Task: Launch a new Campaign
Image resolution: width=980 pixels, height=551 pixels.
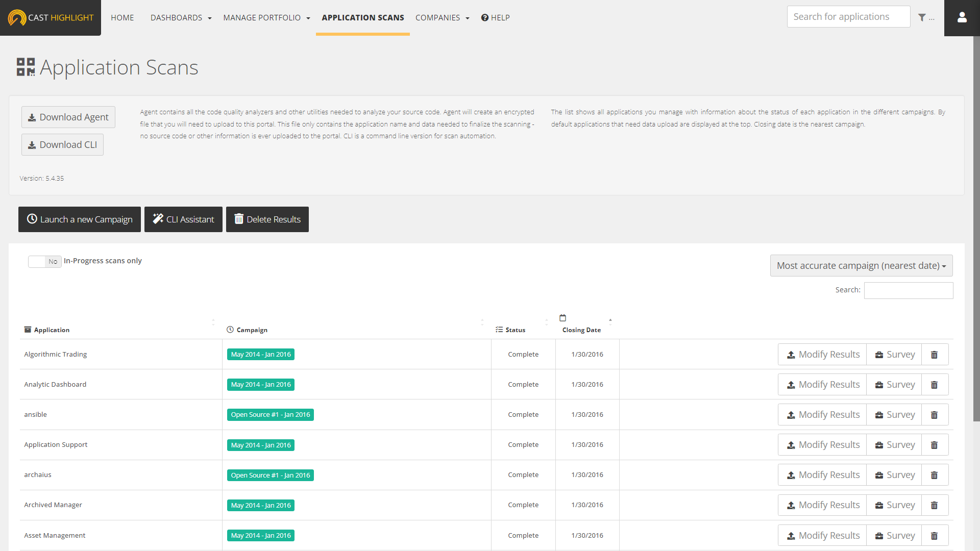Action: click(80, 219)
